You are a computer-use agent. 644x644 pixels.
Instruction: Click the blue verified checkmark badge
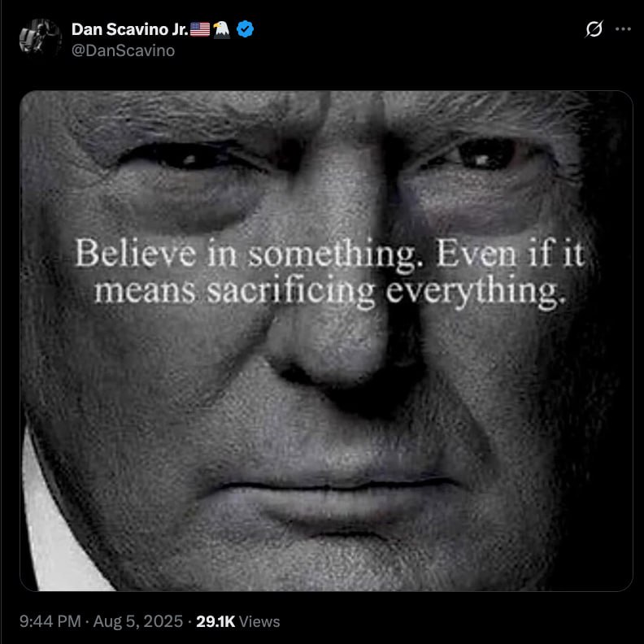pos(246,29)
